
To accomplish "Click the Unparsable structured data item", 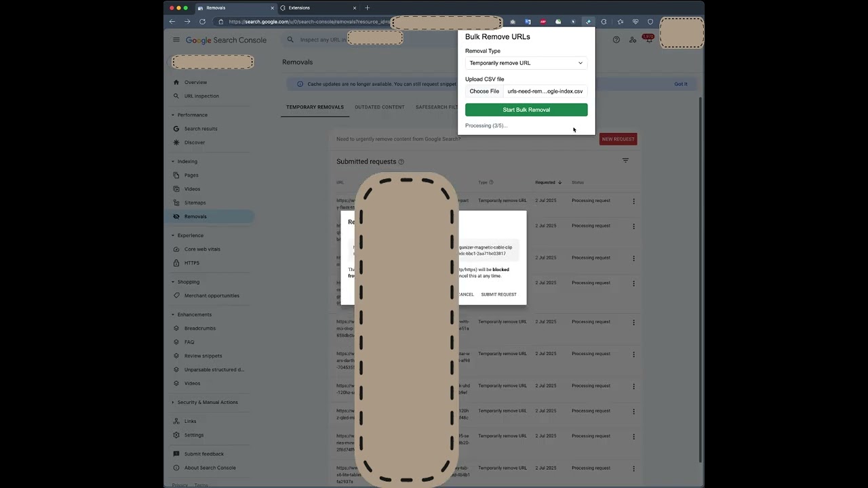I will [214, 369].
